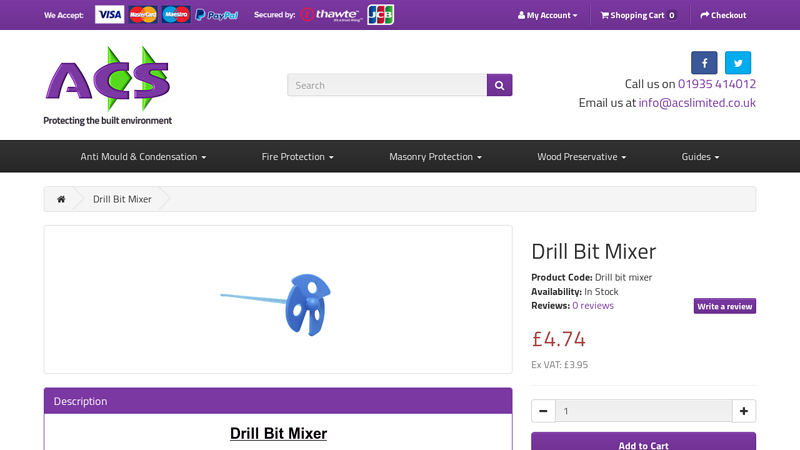The width and height of the screenshot is (800, 450).
Task: Click the Ex VAT: £3.95 text
Action: [559, 365]
